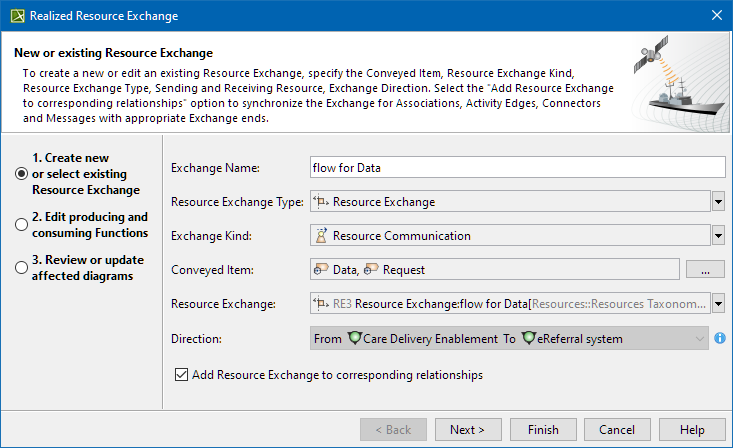733x448 pixels.
Task: Select Review or update affected diagrams
Action: coord(22,268)
